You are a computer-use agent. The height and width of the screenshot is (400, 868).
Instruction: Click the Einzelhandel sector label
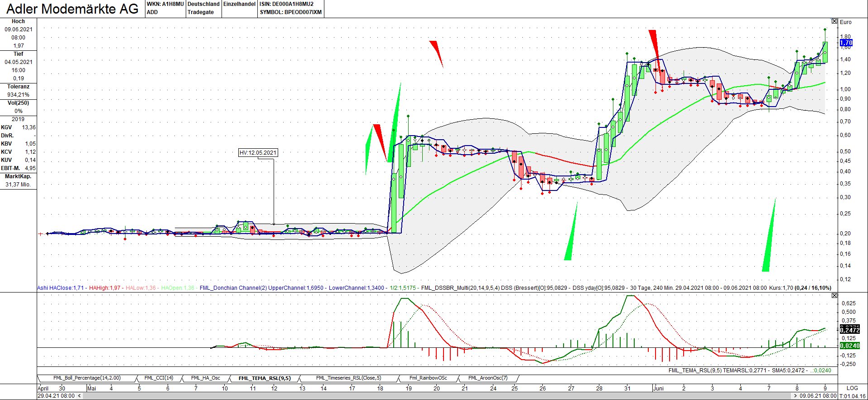[x=239, y=4]
